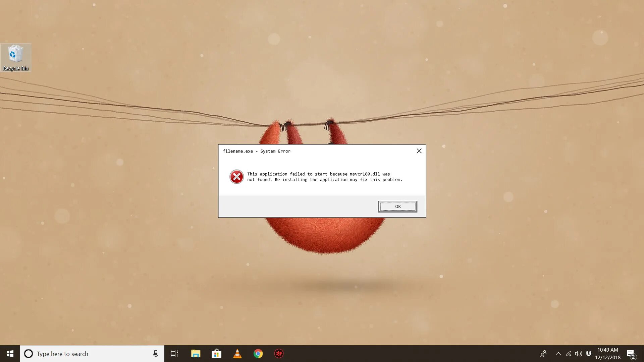The image size is (644, 362).
Task: Expand the hidden tray icons chevron
Action: pos(558,354)
